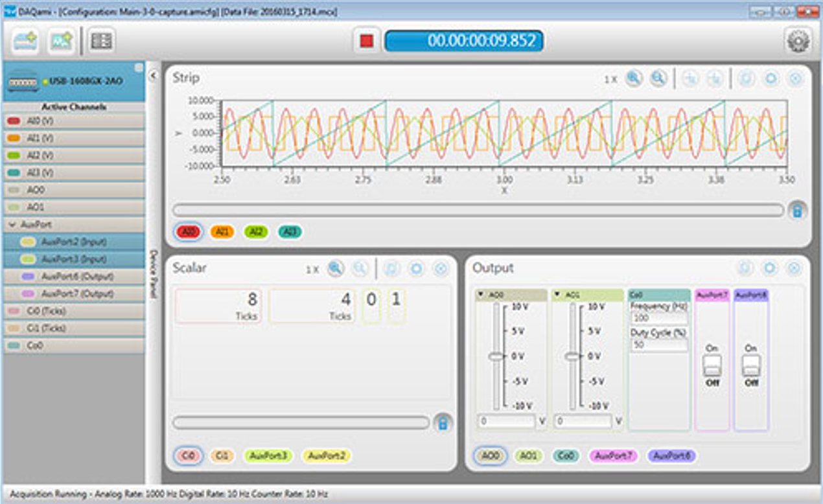Click the Scalar display horizontal scrollbar
This screenshot has height=504, width=823.
tap(301, 422)
